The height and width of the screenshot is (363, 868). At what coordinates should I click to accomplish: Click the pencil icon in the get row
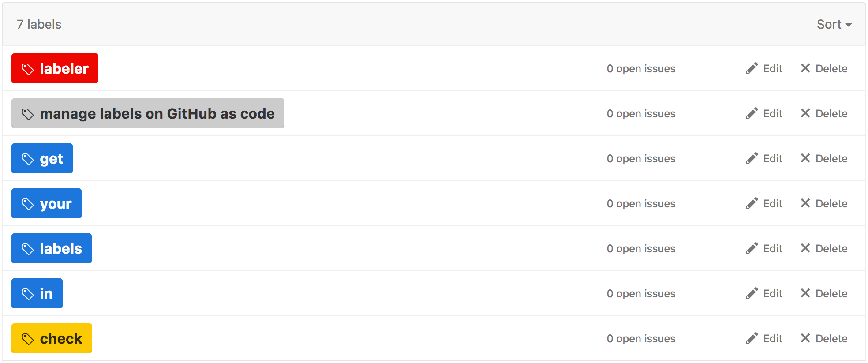tap(752, 158)
